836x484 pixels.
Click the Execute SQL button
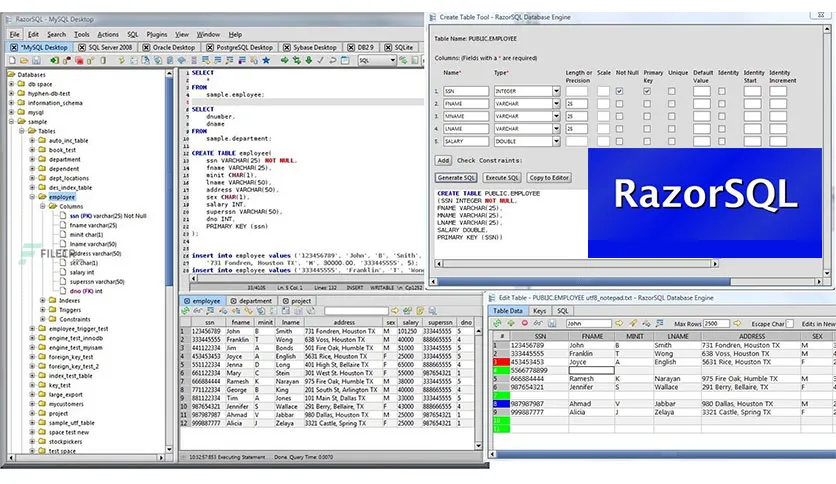[502, 178]
